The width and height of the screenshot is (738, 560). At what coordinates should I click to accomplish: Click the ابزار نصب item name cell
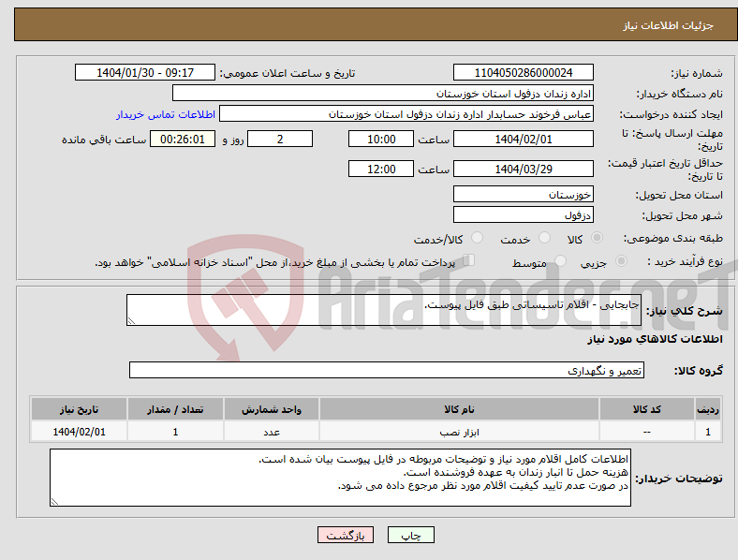pyautogui.click(x=459, y=432)
